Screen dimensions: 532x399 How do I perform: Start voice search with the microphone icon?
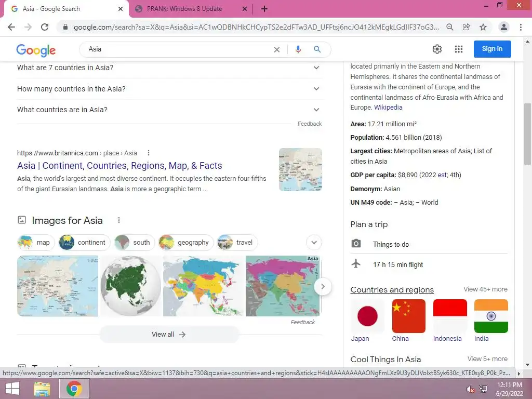pyautogui.click(x=298, y=49)
